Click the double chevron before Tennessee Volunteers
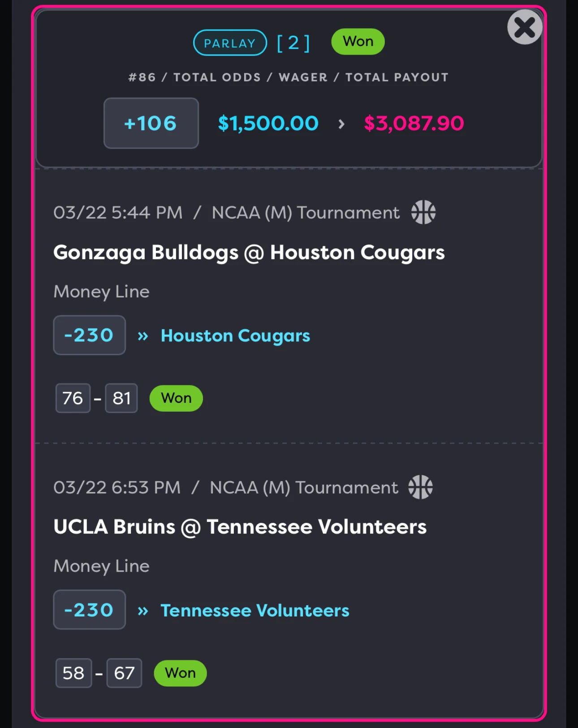 pyautogui.click(x=143, y=611)
